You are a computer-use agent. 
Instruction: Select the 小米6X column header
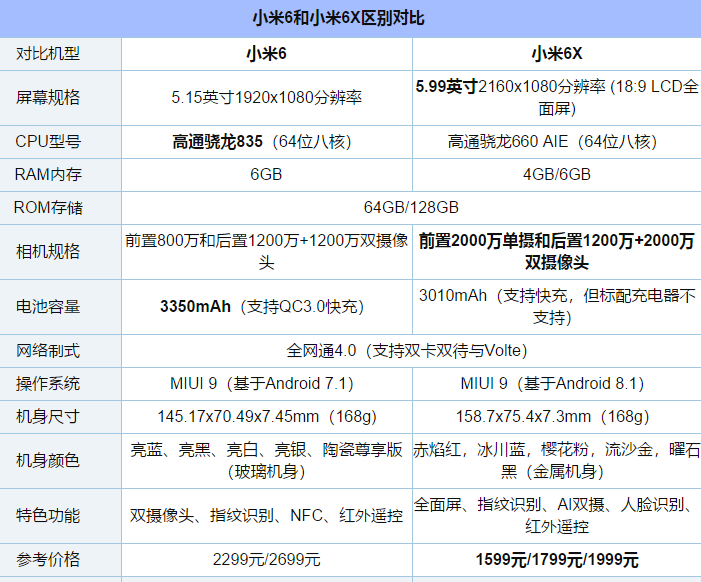point(556,54)
